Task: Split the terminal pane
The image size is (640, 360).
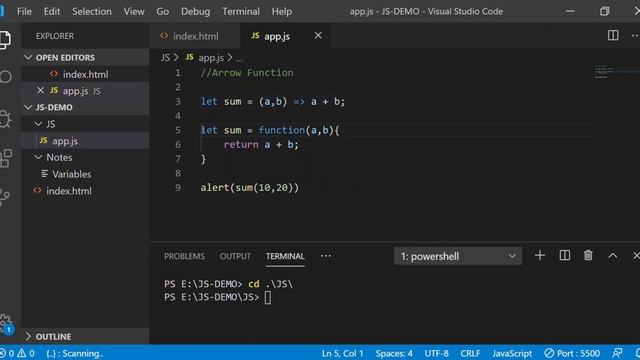Action: pyautogui.click(x=564, y=256)
